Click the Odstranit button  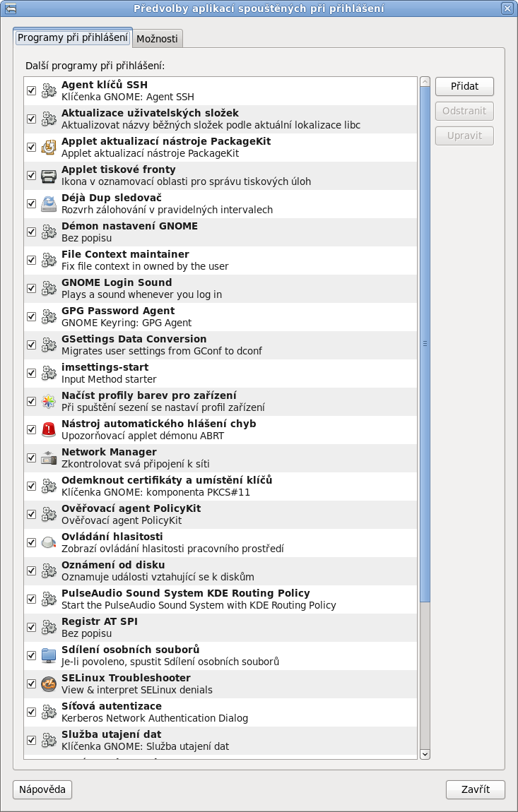(x=464, y=111)
